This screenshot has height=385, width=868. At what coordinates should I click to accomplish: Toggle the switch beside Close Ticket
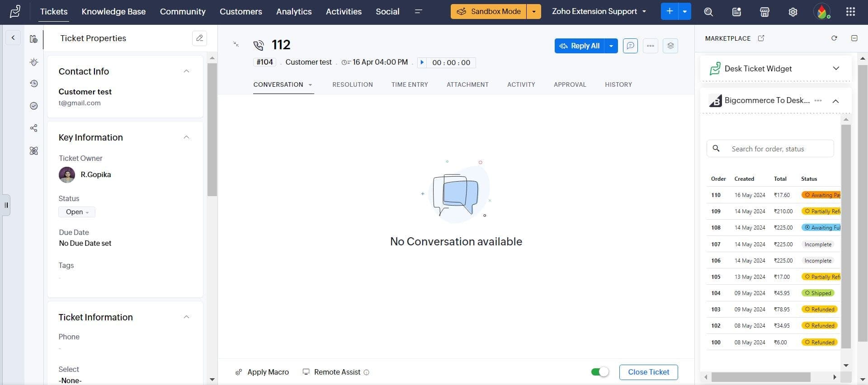[x=600, y=372]
